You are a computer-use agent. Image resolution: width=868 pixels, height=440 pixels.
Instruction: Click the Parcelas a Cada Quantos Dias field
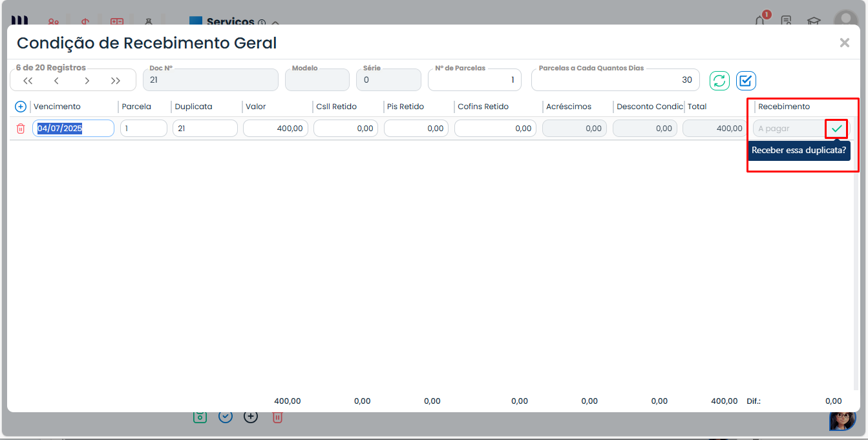coord(615,80)
